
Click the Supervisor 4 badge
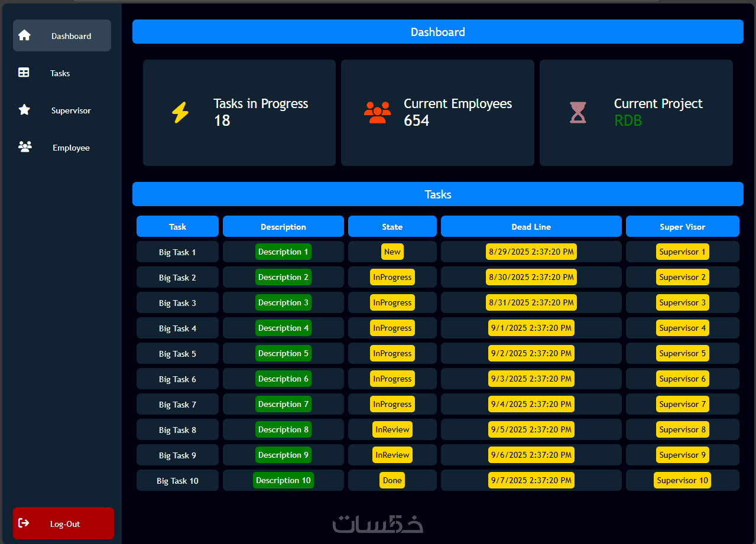[683, 328]
